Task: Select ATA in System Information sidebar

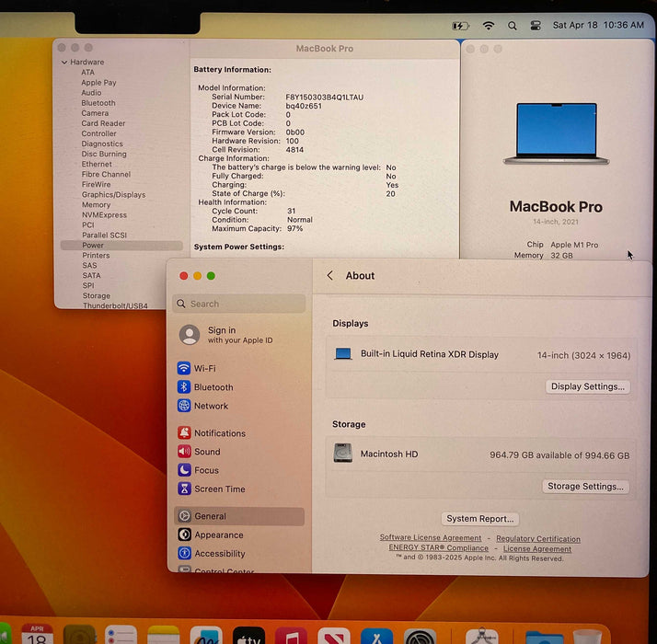Action: 88,72
